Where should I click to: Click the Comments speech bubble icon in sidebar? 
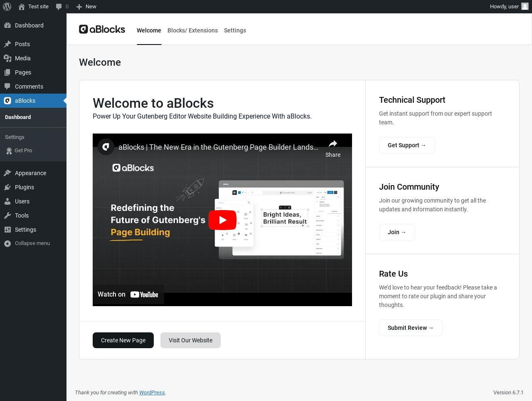coord(7,87)
